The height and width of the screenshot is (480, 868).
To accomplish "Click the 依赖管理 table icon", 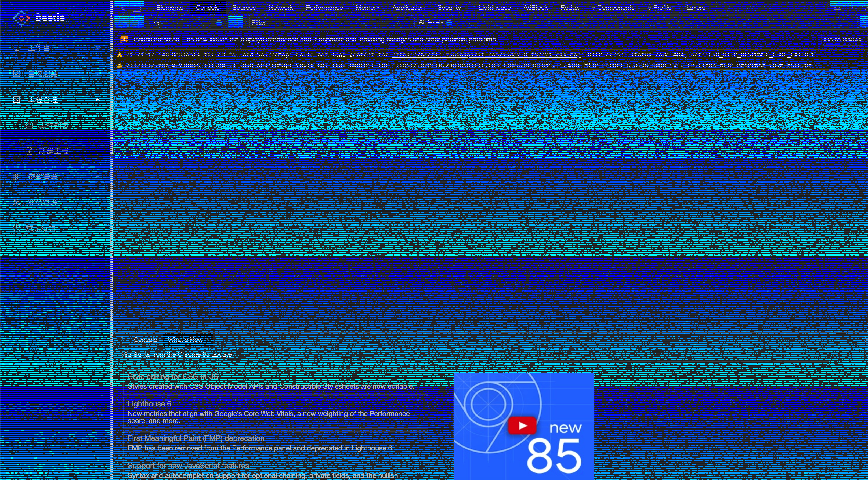I will pyautogui.click(x=16, y=176).
